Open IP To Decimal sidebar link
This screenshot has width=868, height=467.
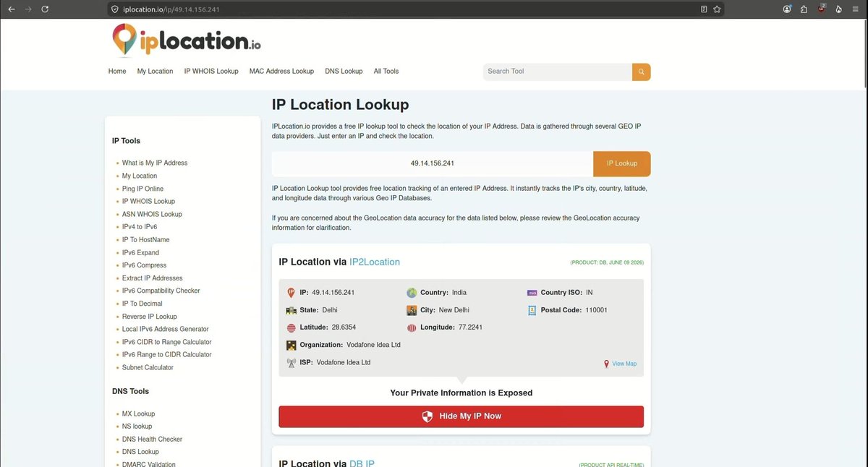click(x=142, y=304)
